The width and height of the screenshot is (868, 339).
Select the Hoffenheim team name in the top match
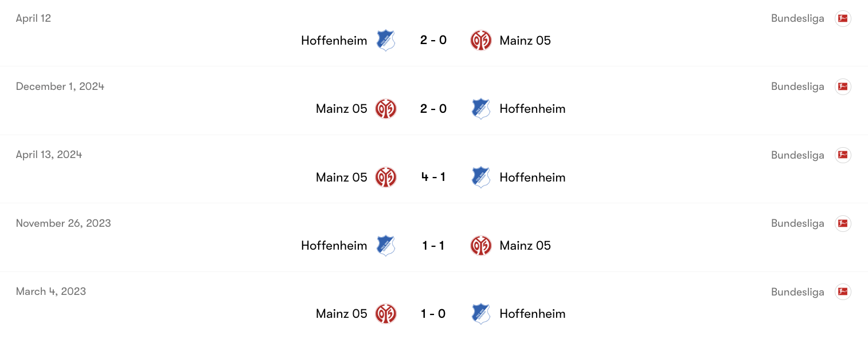[x=334, y=40]
